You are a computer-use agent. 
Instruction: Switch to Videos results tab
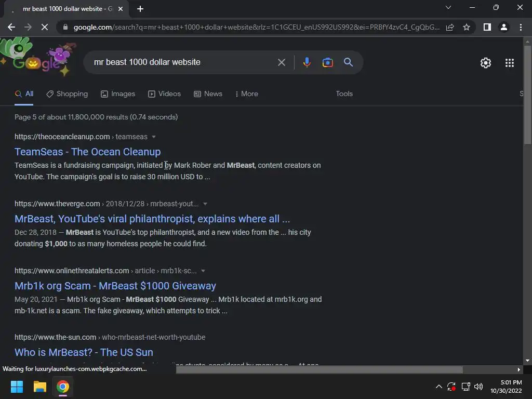pyautogui.click(x=165, y=94)
